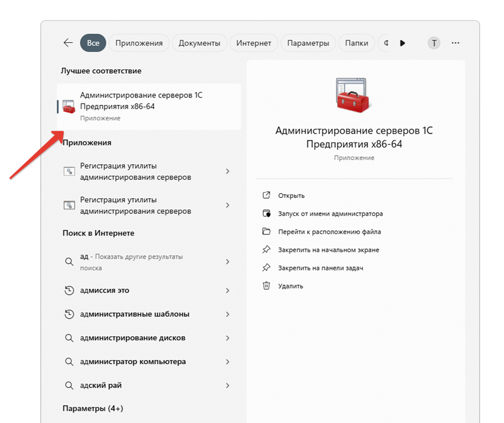Click the red toolbox icon in best match
The height and width of the screenshot is (423, 504).
pyautogui.click(x=69, y=106)
